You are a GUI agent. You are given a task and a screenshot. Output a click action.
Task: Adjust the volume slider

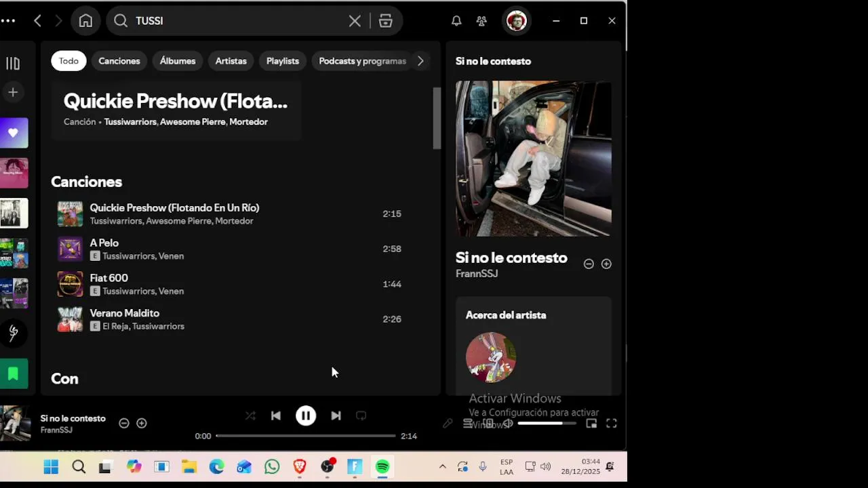pyautogui.click(x=547, y=424)
